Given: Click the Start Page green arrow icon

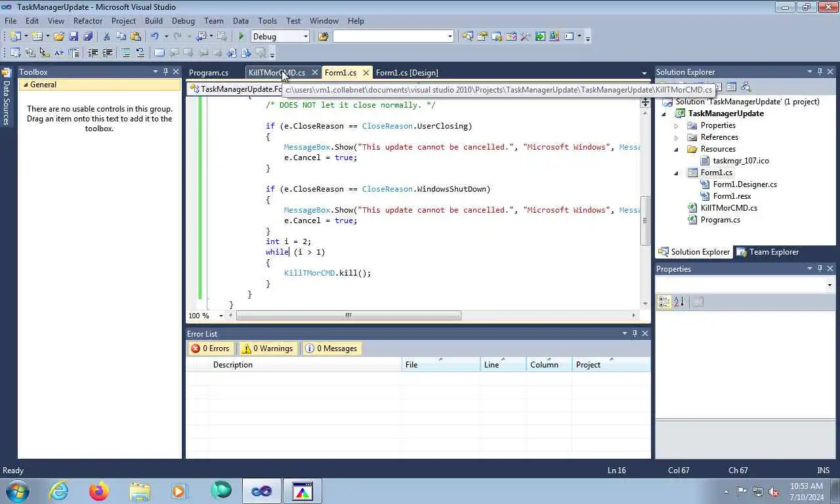Looking at the screenshot, I should [540, 37].
